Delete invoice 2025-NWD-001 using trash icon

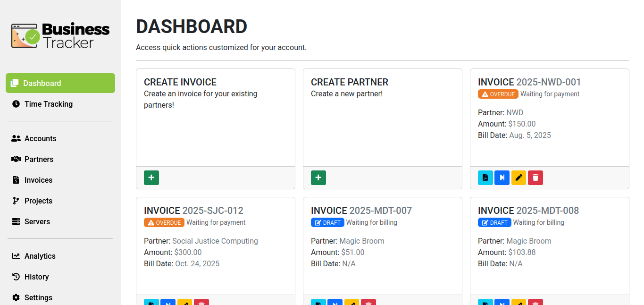pyautogui.click(x=535, y=178)
